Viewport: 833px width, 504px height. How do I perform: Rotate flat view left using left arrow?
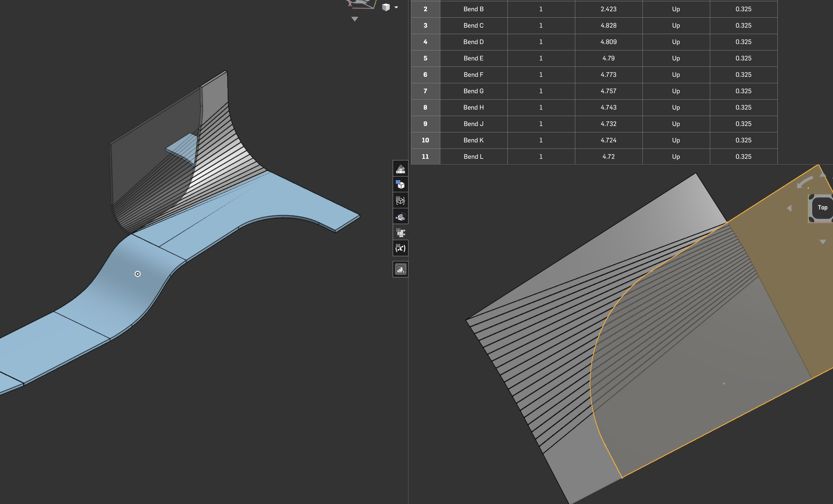tap(789, 208)
